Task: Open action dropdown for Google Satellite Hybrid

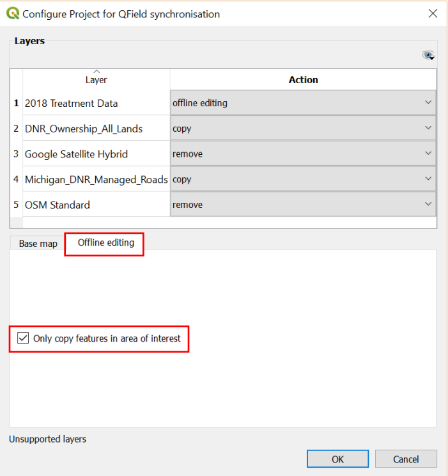Action: point(303,154)
